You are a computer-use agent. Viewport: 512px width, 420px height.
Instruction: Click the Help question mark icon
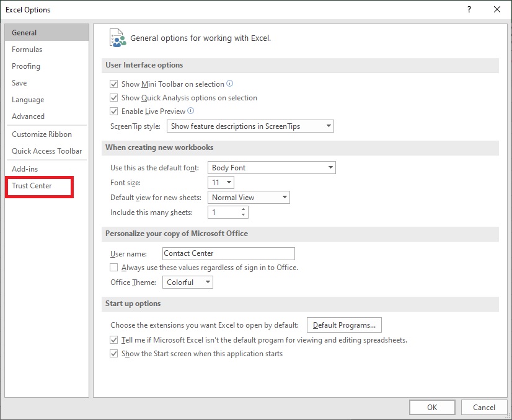(x=469, y=9)
